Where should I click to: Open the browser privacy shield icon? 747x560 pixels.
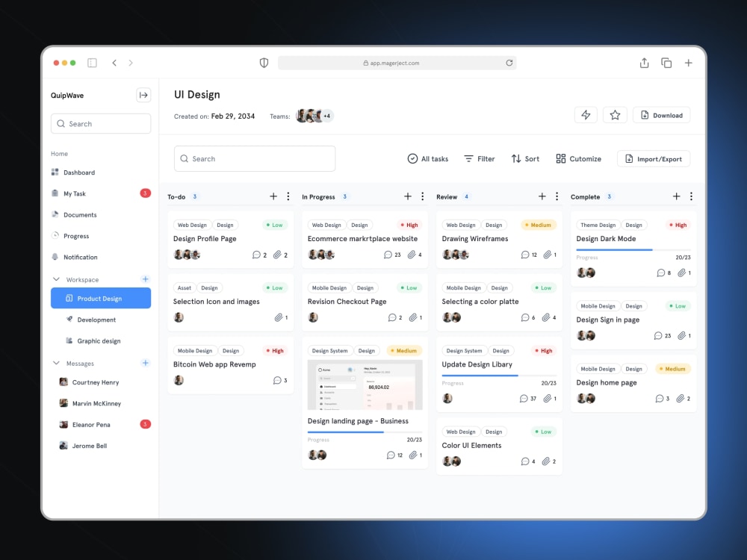tap(264, 63)
